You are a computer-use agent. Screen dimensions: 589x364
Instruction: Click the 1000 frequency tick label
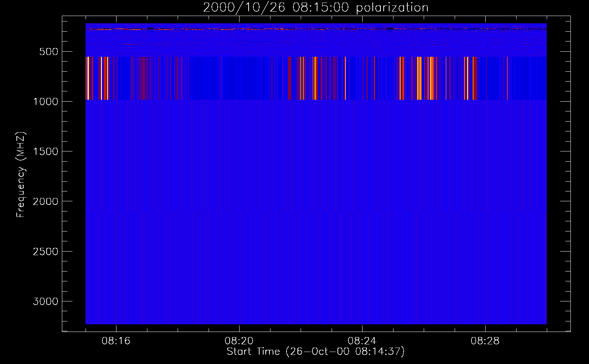point(46,102)
